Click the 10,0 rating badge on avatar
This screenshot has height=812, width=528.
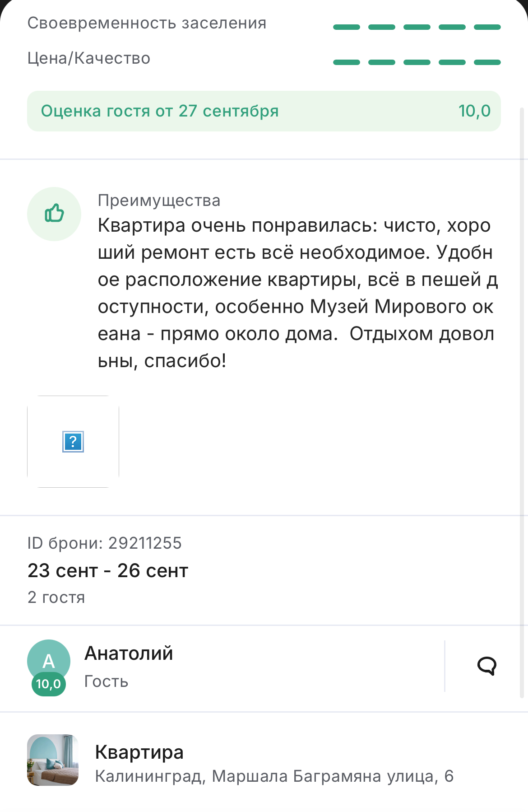49,684
